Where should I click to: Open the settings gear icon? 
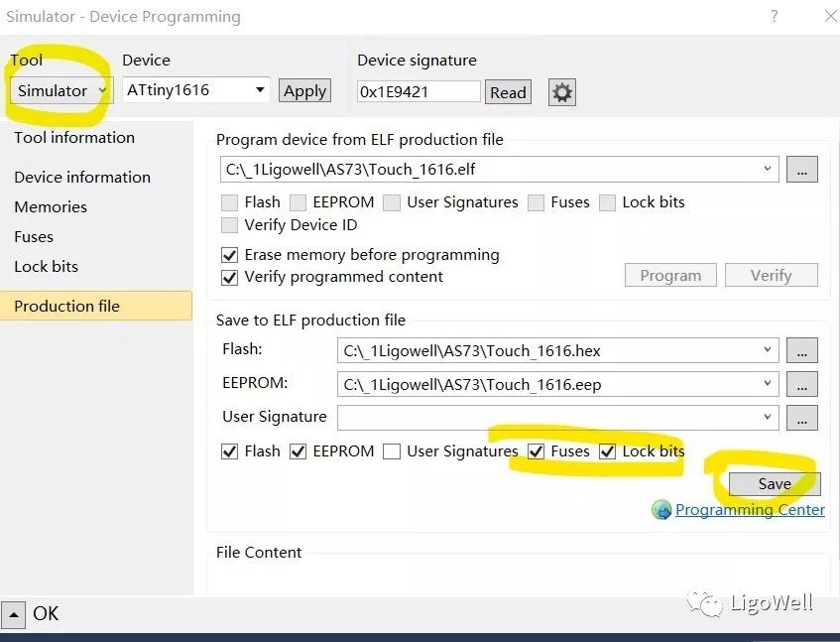(562, 92)
